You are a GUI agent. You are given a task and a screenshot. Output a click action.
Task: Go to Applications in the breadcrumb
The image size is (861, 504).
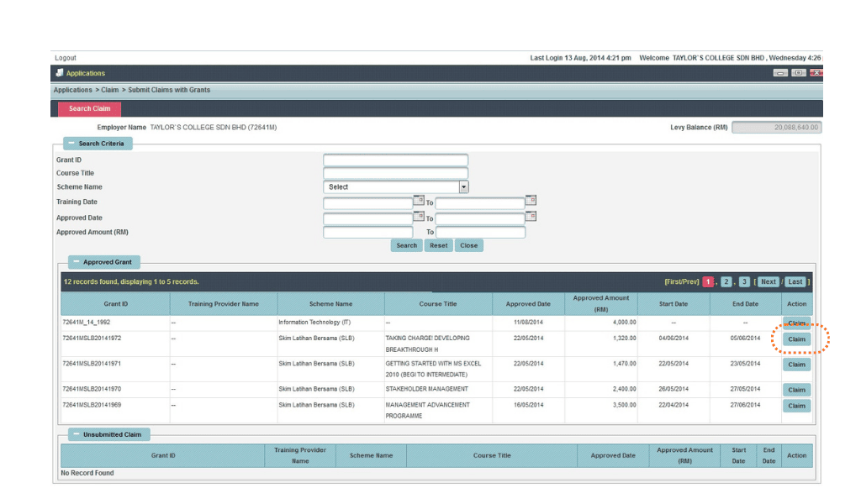[x=73, y=90]
